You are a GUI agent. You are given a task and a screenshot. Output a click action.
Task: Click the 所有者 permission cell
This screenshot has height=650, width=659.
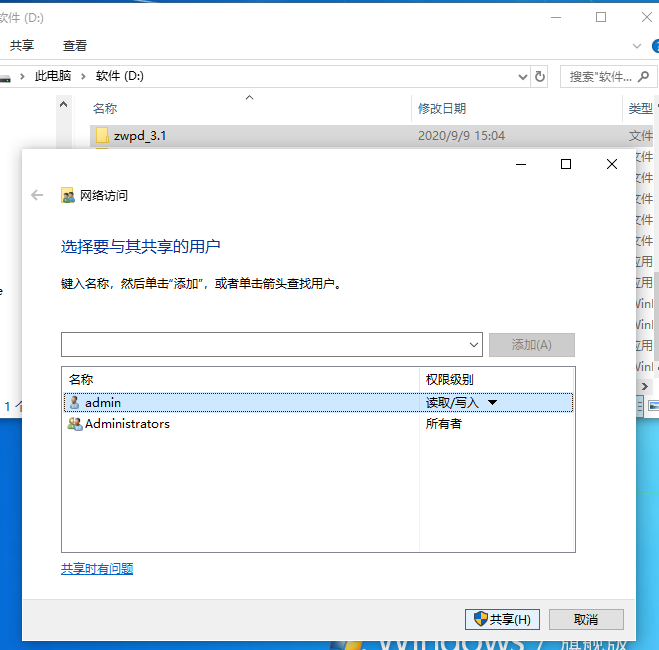click(x=444, y=424)
